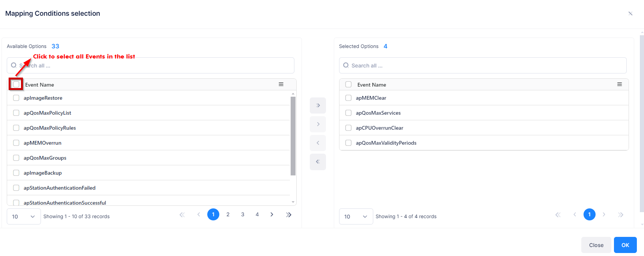Click the move-selected-right single chevron transfer button
Screen dimensions: 644x256
point(318,124)
